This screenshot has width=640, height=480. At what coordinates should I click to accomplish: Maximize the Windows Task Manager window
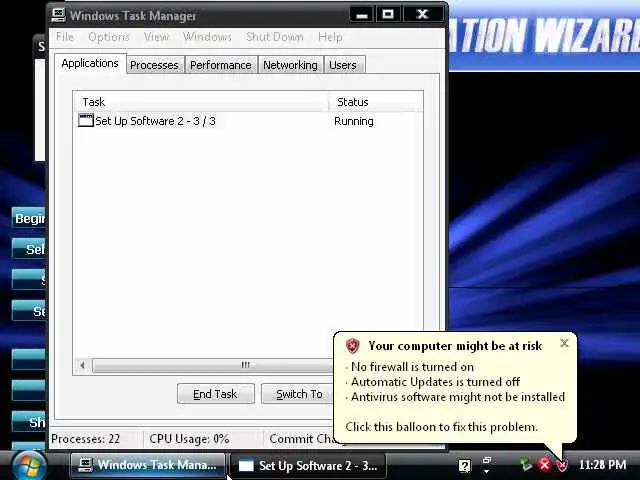pyautogui.click(x=388, y=15)
